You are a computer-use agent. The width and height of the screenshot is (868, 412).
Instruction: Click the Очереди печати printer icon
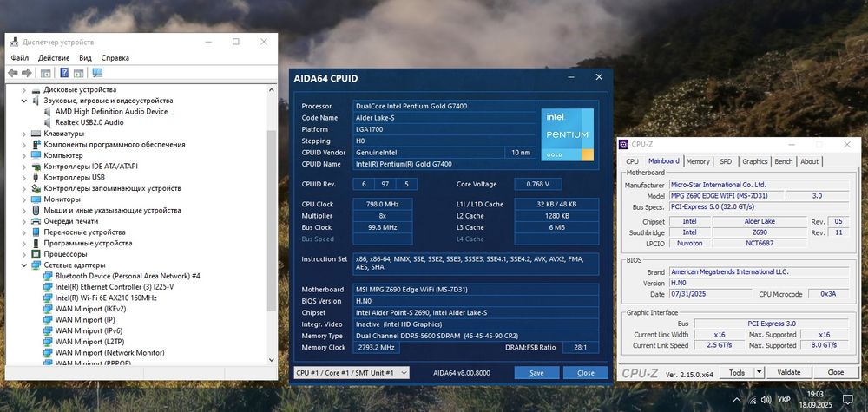[36, 221]
